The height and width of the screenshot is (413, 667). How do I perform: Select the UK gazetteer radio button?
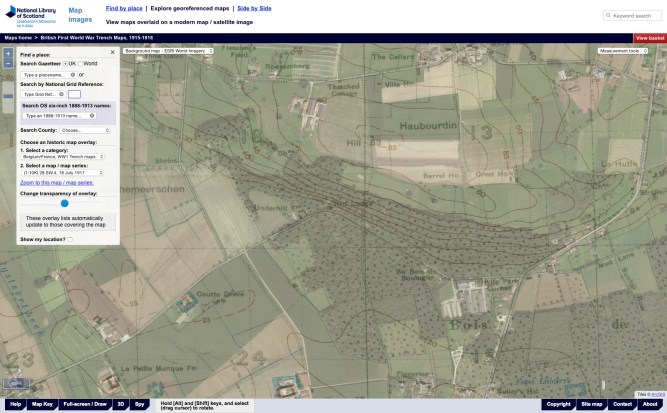tap(66, 63)
